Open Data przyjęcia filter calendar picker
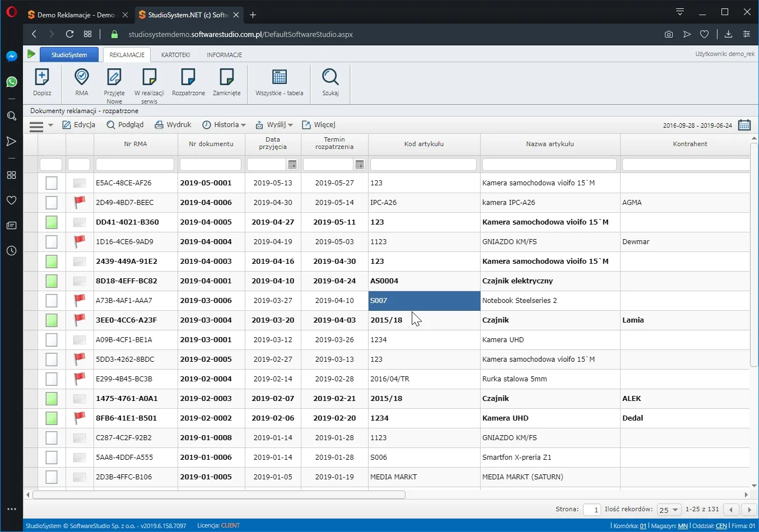Image resolution: width=759 pixels, height=532 pixels. [292, 164]
